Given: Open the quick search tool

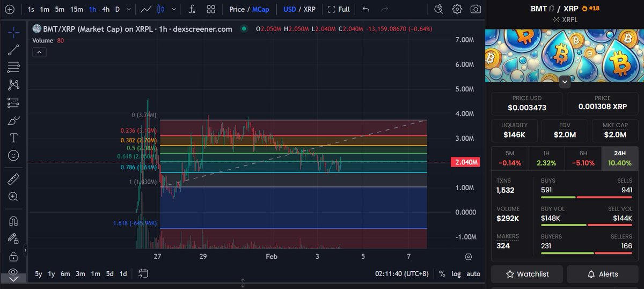Looking at the screenshot, I should pyautogui.click(x=438, y=9).
